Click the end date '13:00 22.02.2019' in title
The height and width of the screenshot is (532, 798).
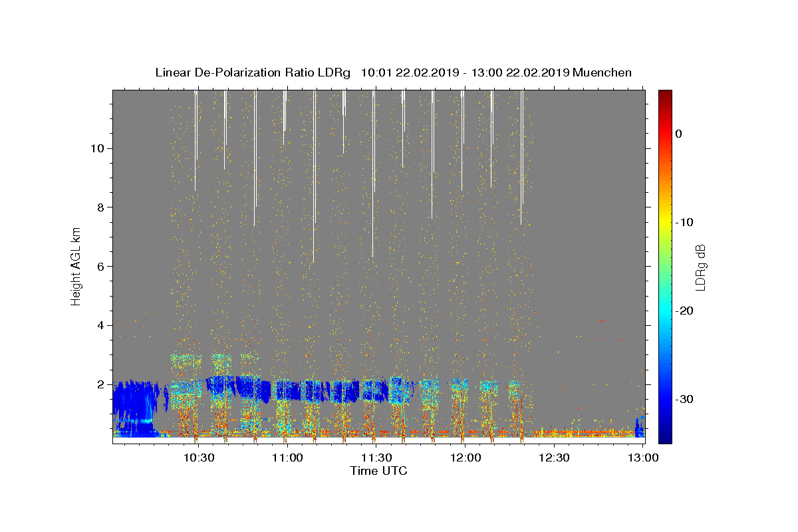click(x=520, y=72)
